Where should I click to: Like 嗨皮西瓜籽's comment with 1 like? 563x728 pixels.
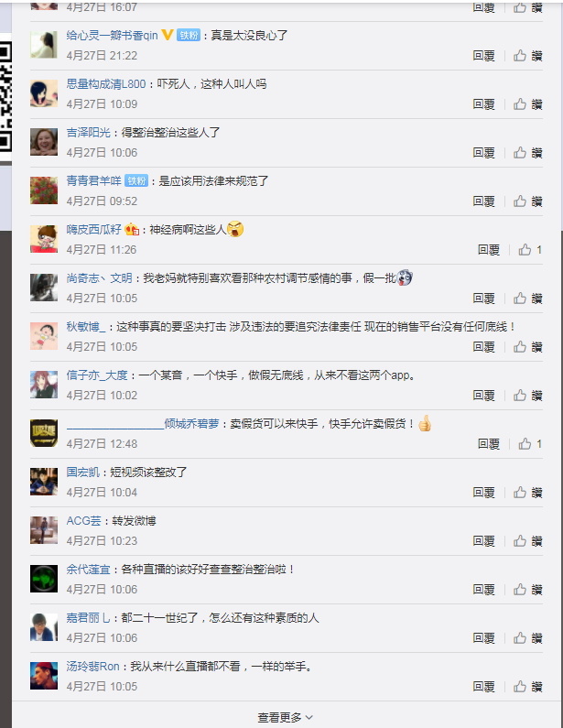(529, 250)
